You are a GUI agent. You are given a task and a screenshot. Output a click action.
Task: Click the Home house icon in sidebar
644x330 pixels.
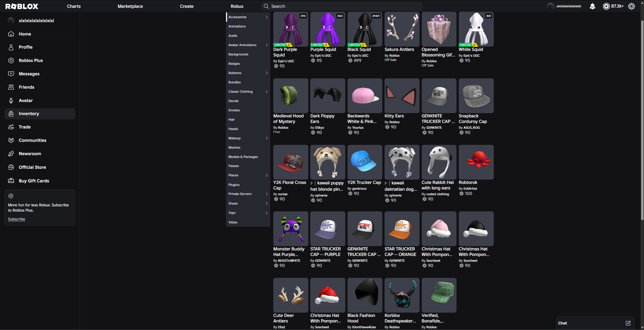tap(11, 34)
